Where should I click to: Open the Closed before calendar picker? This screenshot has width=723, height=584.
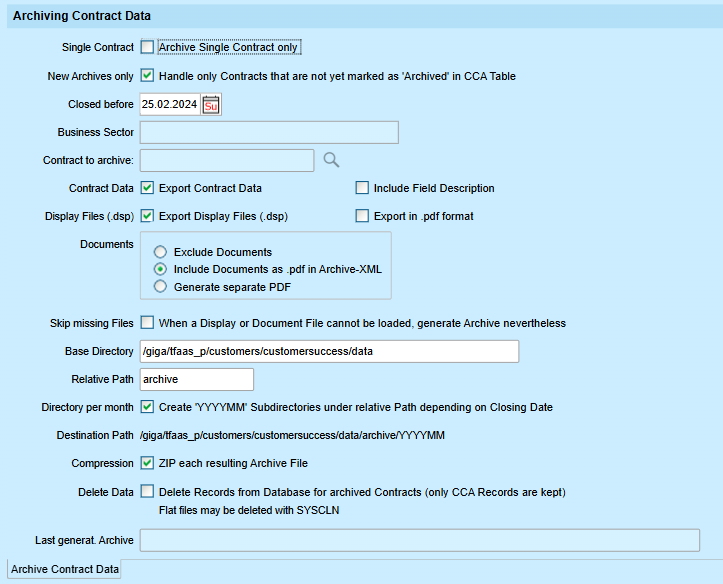click(x=211, y=105)
